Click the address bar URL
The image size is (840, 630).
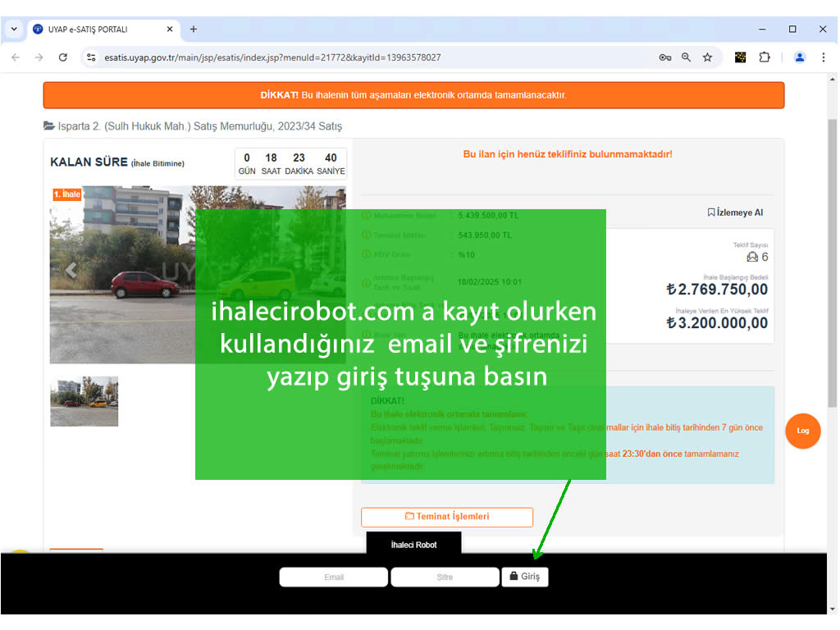click(x=272, y=57)
